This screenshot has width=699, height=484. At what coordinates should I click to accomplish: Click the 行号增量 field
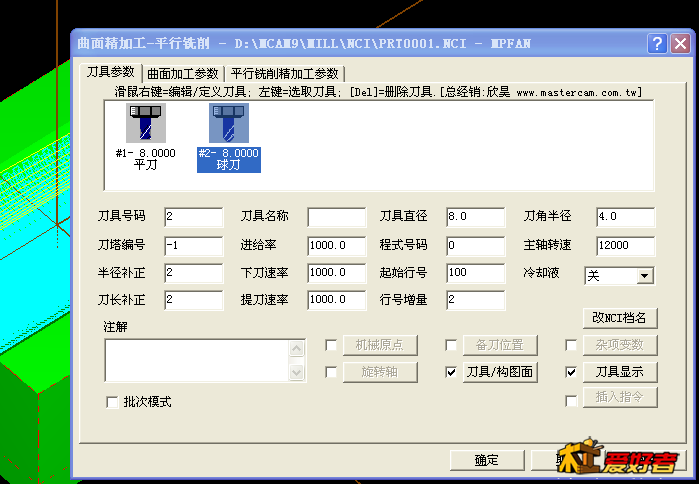click(476, 300)
